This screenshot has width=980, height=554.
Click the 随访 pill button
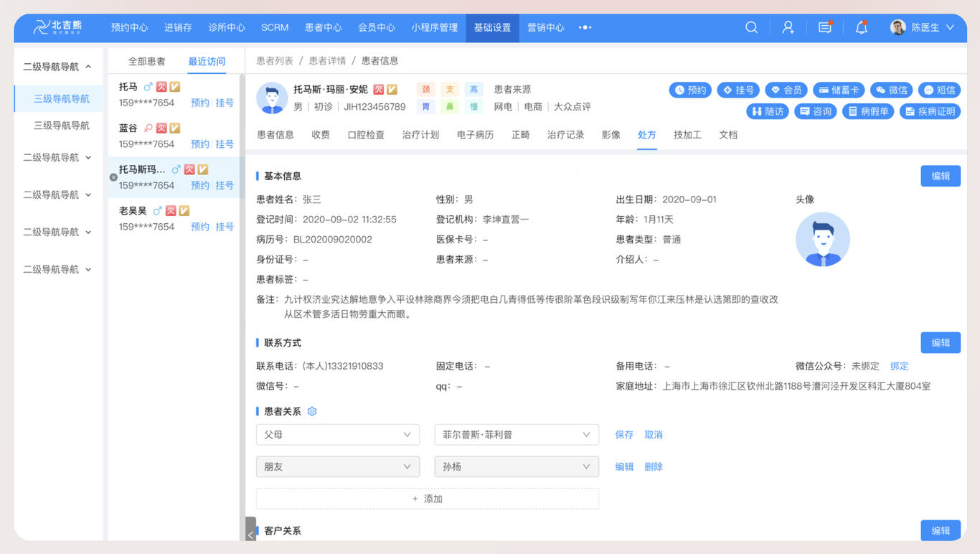pyautogui.click(x=768, y=111)
